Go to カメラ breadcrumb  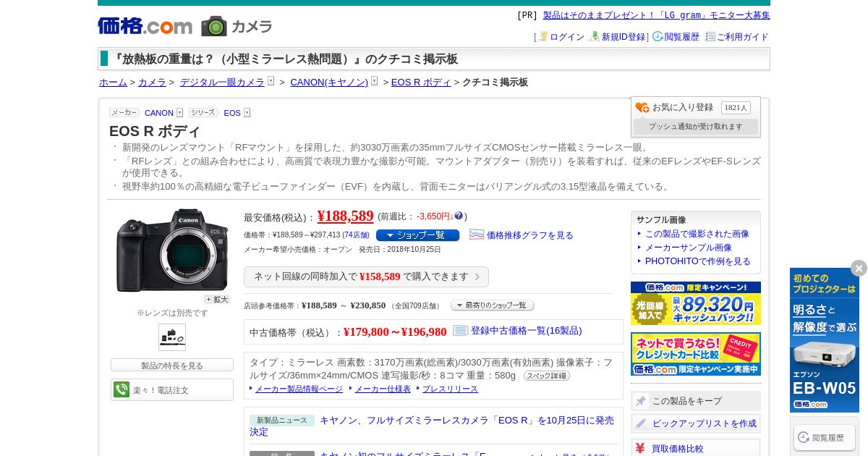pyautogui.click(x=152, y=83)
